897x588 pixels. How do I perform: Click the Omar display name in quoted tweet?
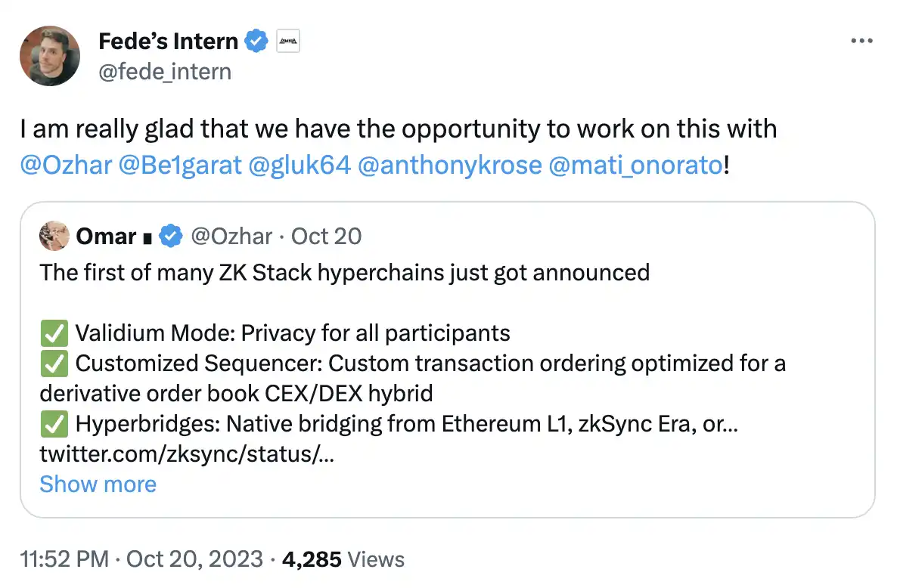(x=105, y=237)
